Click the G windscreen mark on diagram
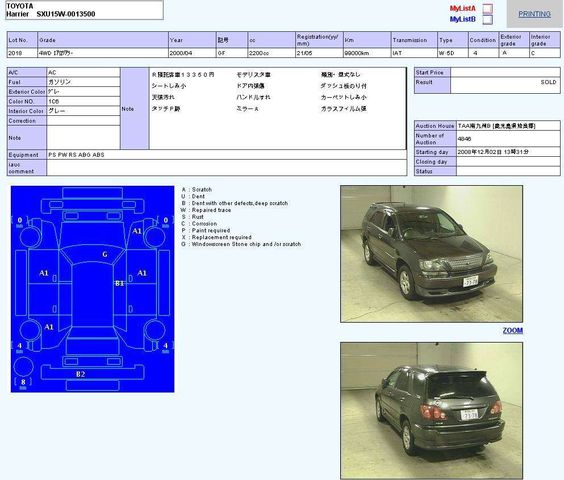The height and width of the screenshot is (480, 564). [105, 254]
